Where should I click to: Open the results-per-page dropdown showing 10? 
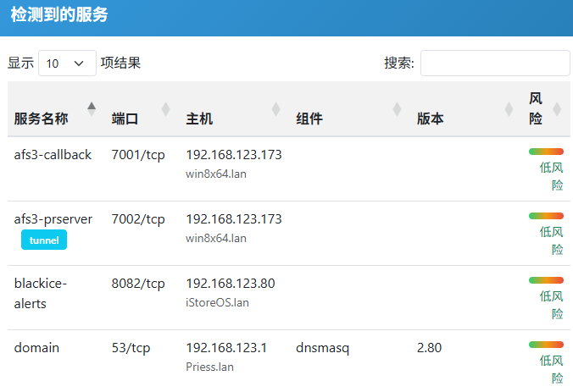pos(67,63)
